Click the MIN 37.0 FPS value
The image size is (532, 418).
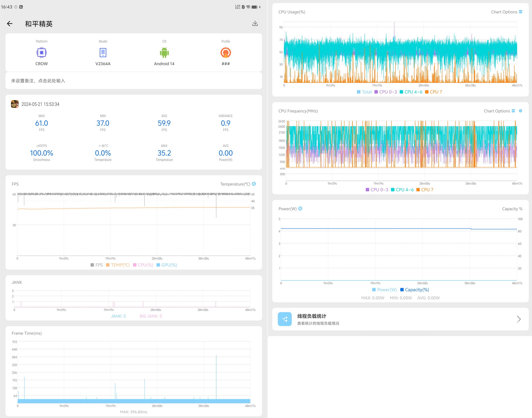pos(103,123)
